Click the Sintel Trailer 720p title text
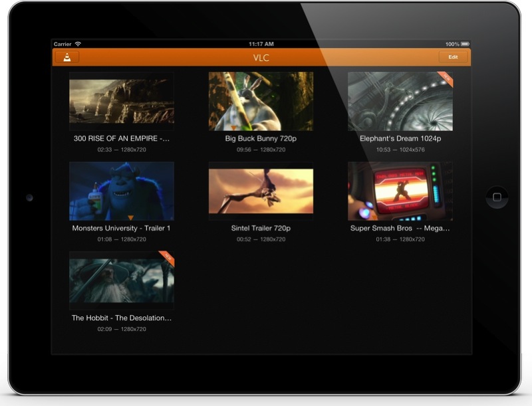The image size is (532, 406). [261, 228]
